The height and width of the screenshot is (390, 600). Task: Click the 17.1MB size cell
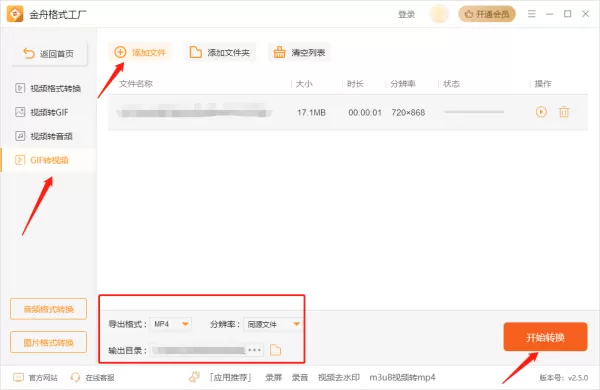coord(311,113)
